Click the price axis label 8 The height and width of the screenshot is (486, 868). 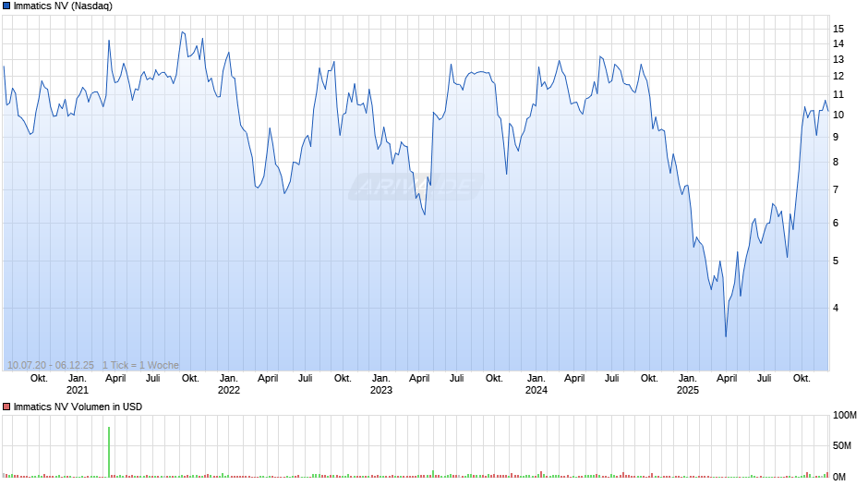836,163
